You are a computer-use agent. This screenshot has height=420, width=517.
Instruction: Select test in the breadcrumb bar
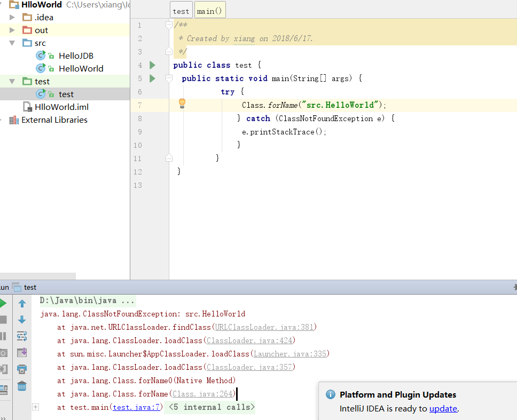pos(181,11)
